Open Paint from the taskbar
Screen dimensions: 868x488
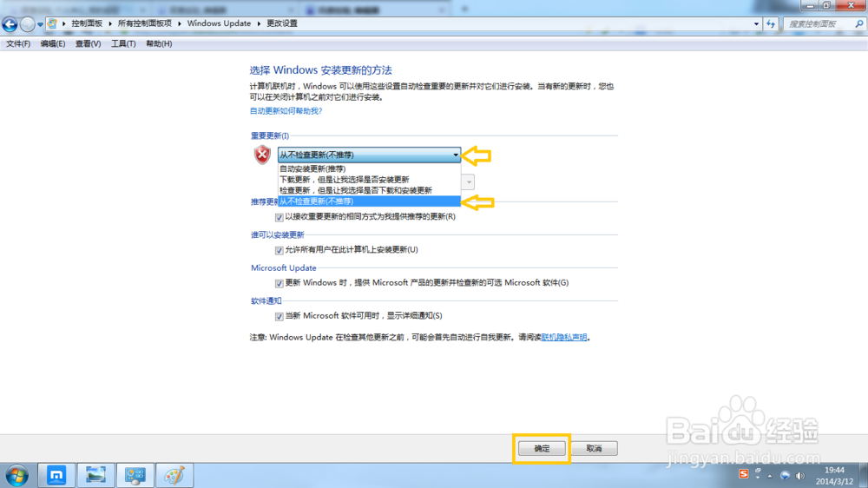(174, 475)
